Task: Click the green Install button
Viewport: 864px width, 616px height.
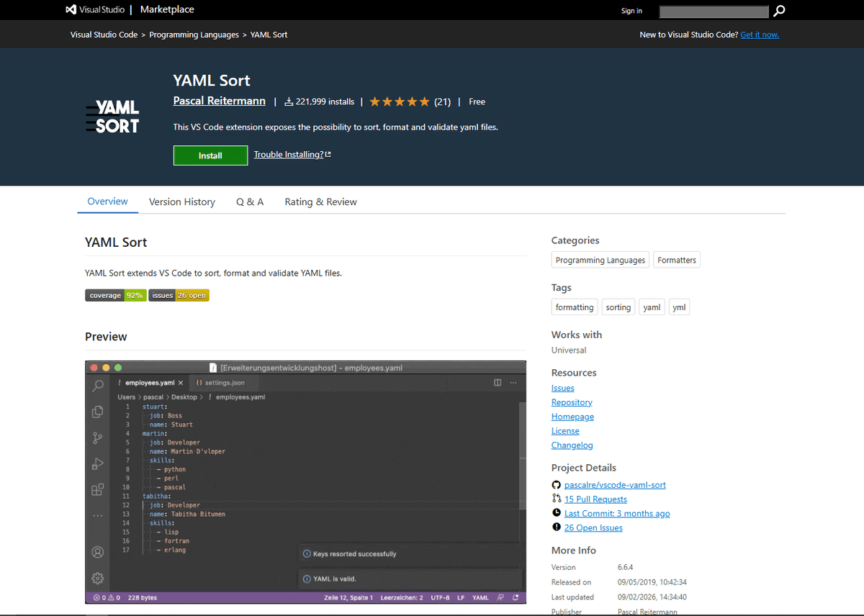Action: [x=210, y=155]
